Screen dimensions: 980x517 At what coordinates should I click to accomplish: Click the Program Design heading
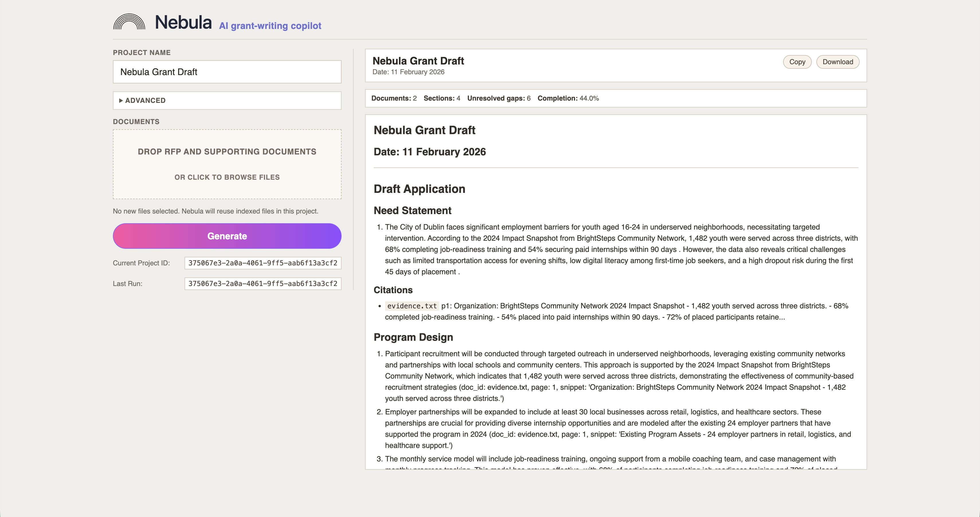pyautogui.click(x=413, y=337)
